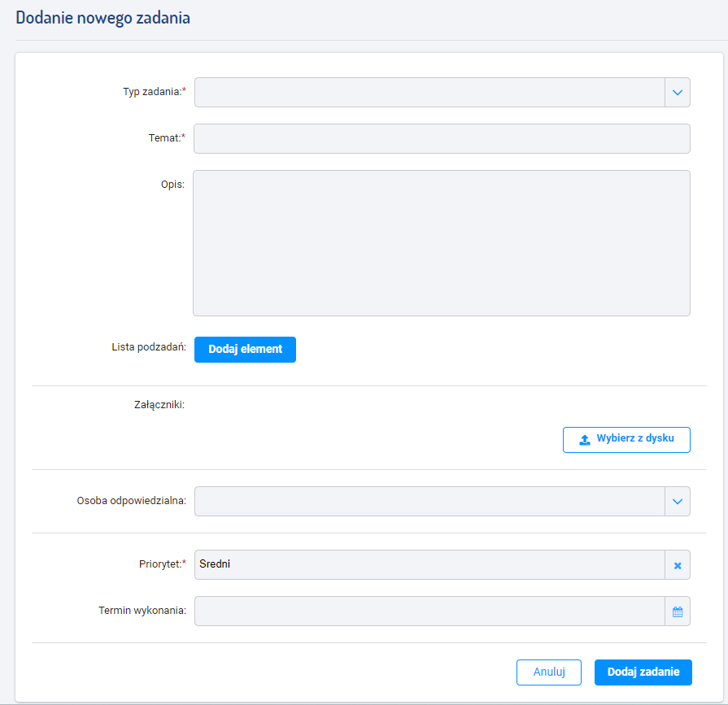Open the Typ zadania dropdown arrow
The height and width of the screenshot is (705, 728).
coord(678,93)
